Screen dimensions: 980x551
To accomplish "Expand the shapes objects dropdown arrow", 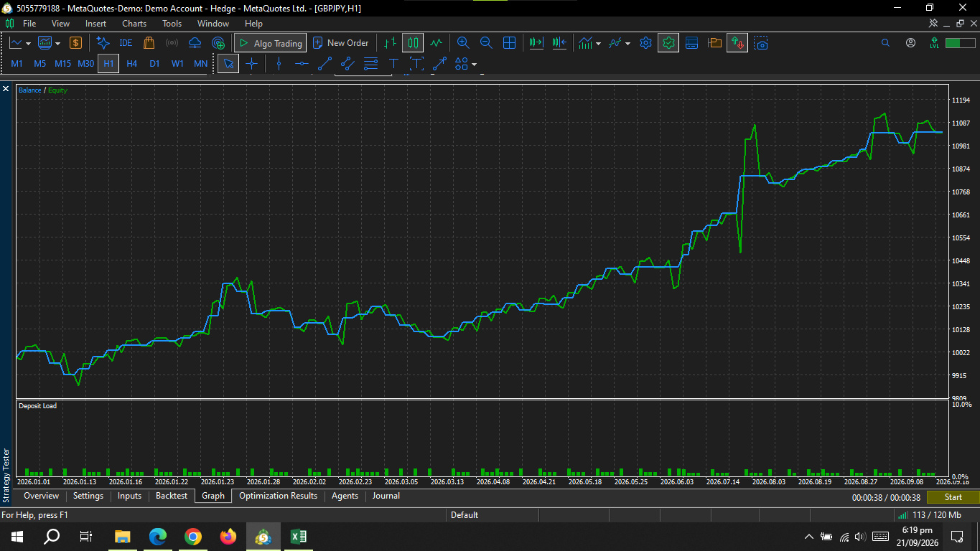I will (474, 65).
